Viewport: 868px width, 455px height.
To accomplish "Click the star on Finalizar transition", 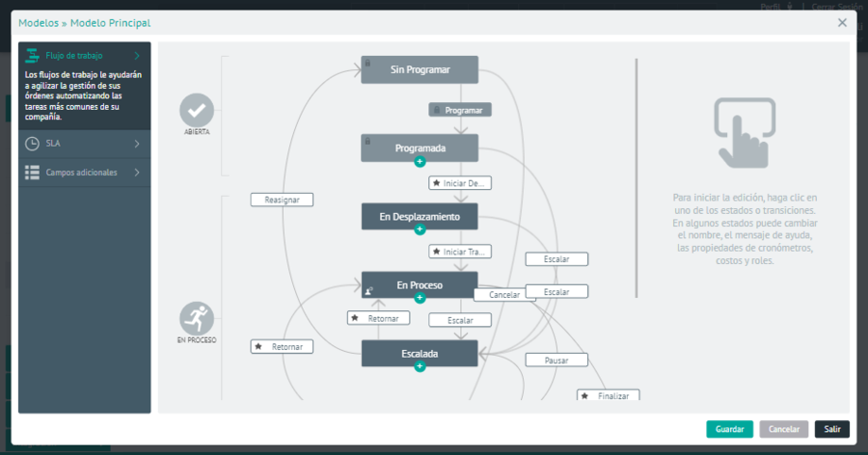I will [x=584, y=396].
